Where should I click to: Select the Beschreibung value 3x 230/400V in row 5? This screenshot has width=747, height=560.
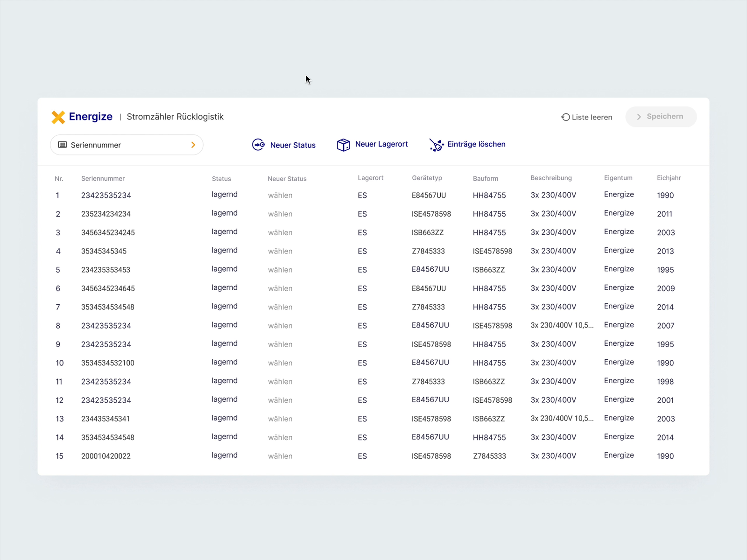[x=553, y=269]
